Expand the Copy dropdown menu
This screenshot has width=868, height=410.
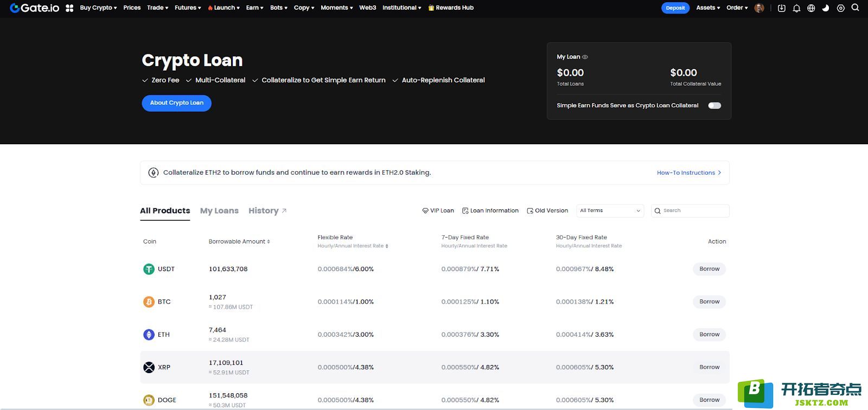tap(304, 8)
